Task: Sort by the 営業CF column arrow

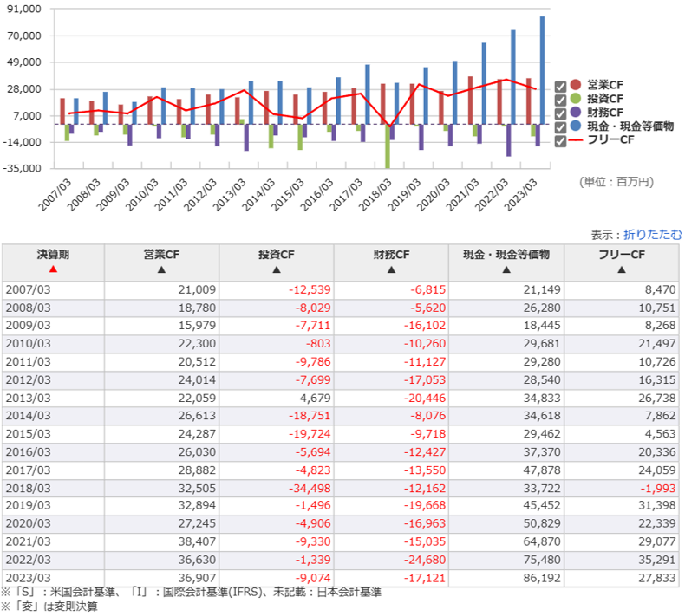Action: (x=161, y=269)
